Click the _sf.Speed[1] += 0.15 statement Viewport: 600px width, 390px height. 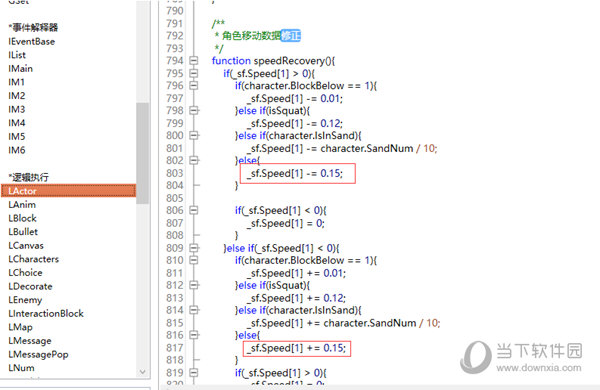296,348
